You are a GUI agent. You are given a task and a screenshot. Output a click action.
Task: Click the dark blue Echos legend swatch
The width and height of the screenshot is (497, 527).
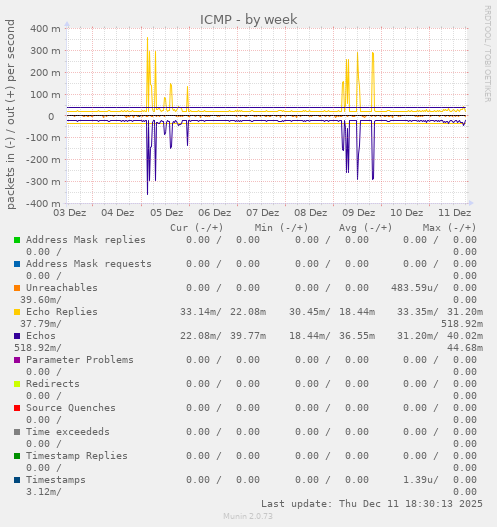pyautogui.click(x=17, y=336)
